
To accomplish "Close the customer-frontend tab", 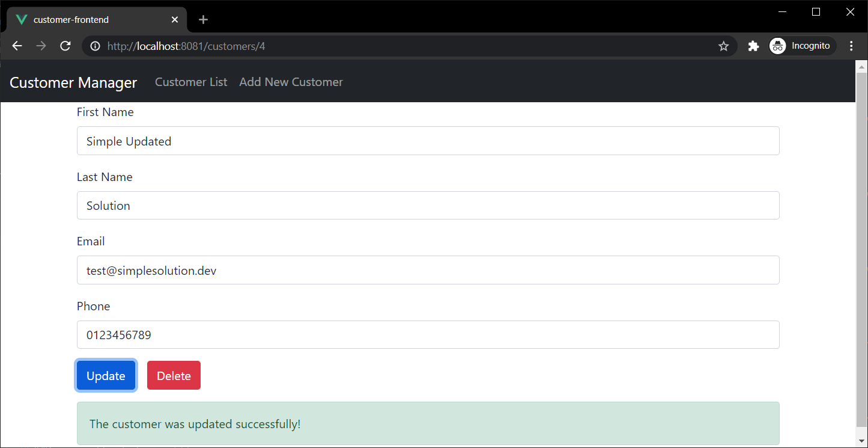I will (x=175, y=20).
